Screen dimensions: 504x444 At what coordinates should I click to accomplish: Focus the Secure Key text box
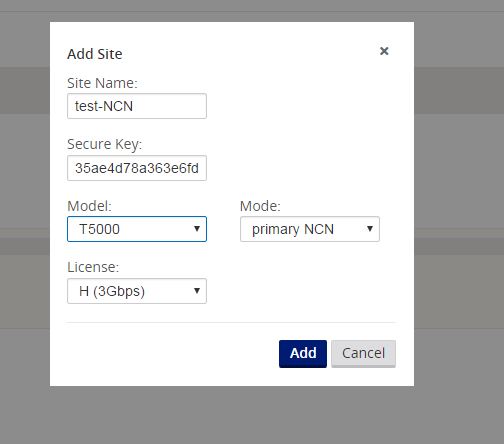(137, 168)
